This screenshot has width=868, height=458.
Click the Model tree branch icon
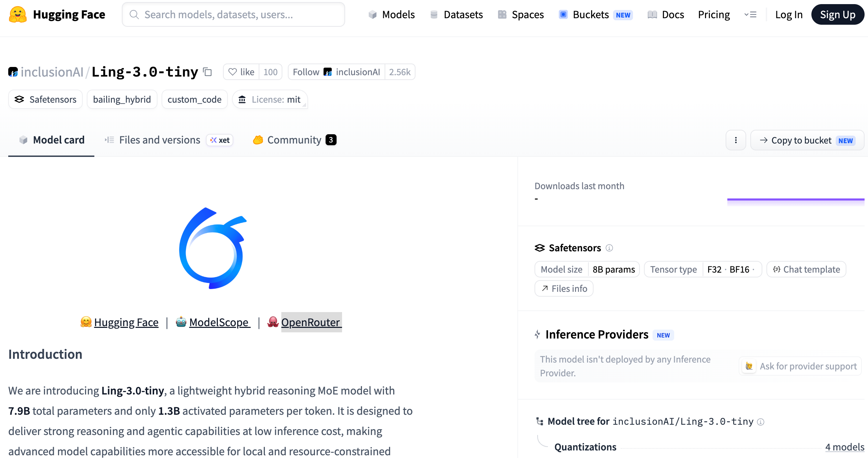tap(540, 421)
